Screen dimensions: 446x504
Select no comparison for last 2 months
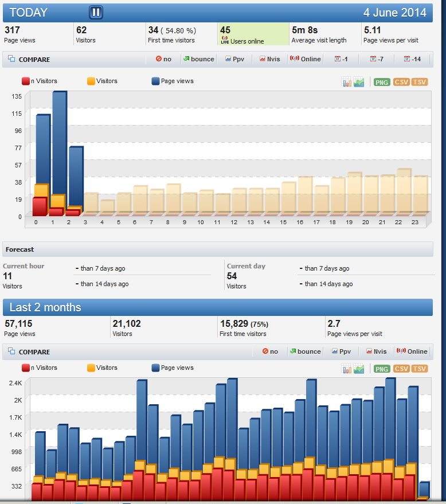[270, 351]
